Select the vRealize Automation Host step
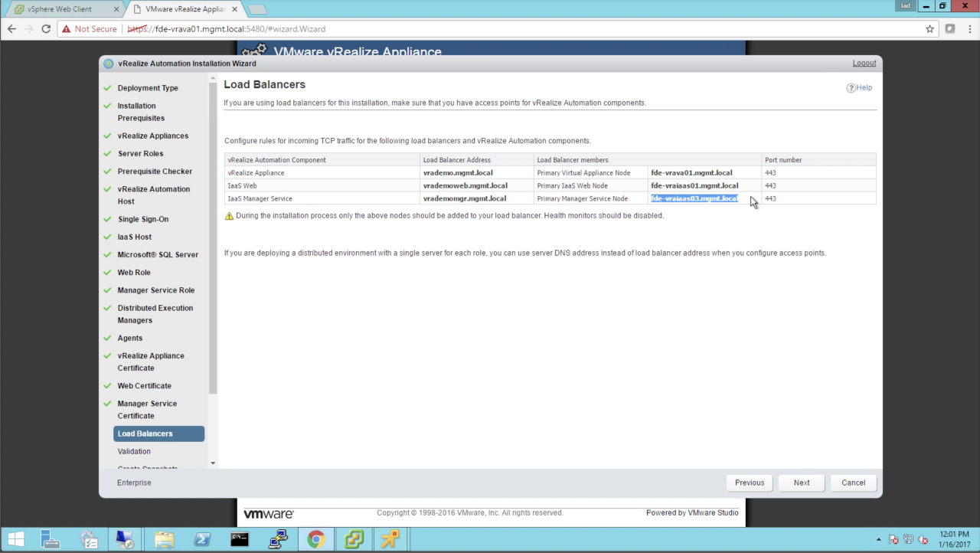Viewport: 980px width, 553px height. pos(154,195)
